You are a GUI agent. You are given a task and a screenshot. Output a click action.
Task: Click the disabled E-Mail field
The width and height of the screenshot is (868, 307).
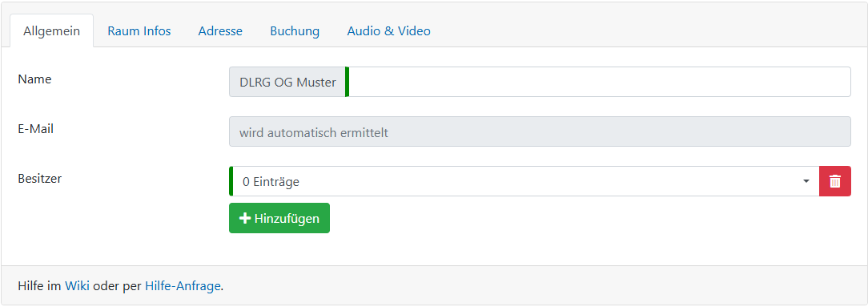pyautogui.click(x=540, y=131)
